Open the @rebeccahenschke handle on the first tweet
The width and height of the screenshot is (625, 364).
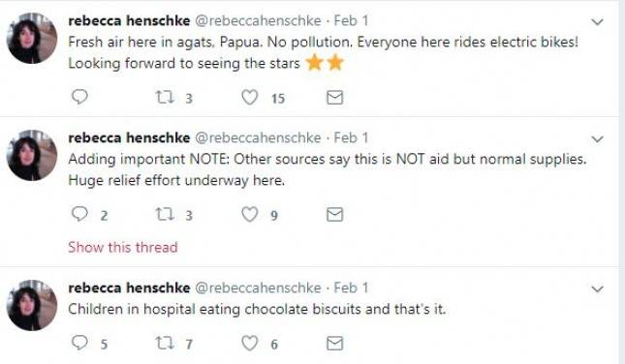click(x=258, y=20)
